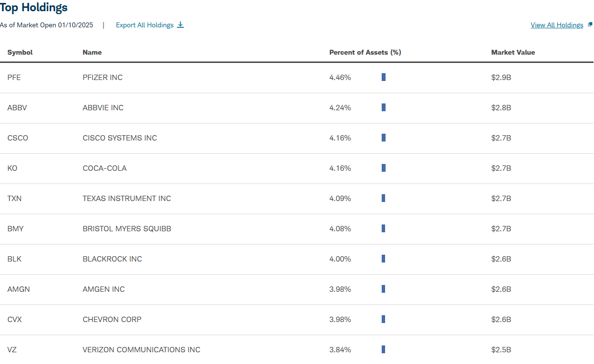Click the Name column header
The height and width of the screenshot is (364, 594).
pos(92,52)
